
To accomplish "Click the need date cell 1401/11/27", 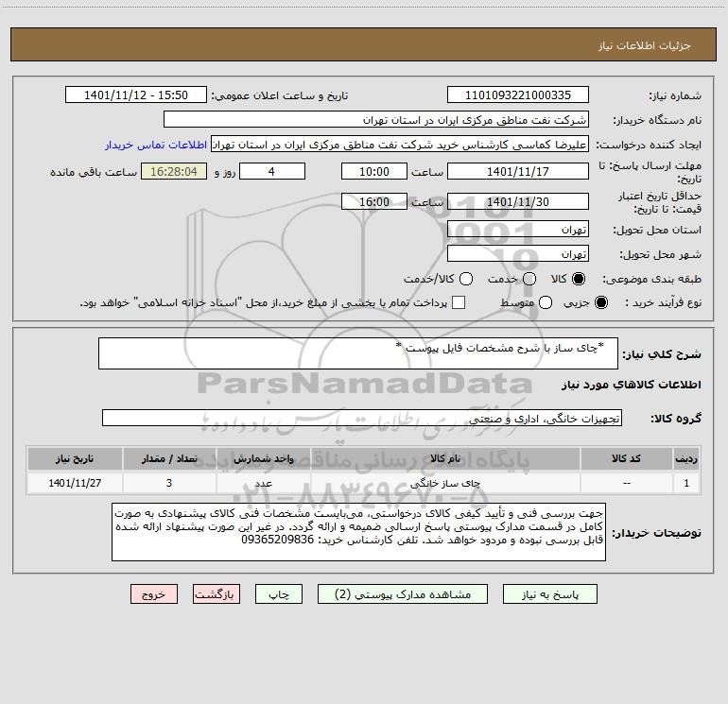I will click(x=75, y=483).
